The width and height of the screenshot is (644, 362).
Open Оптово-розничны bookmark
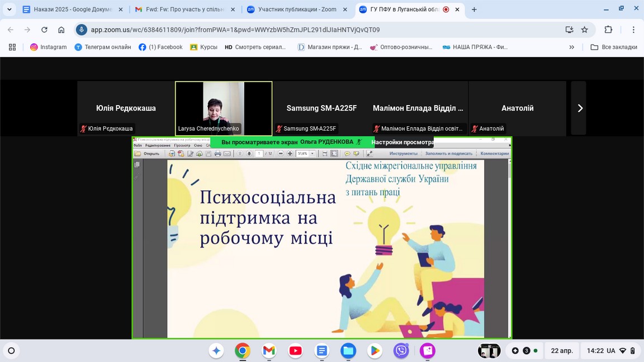pos(401,47)
